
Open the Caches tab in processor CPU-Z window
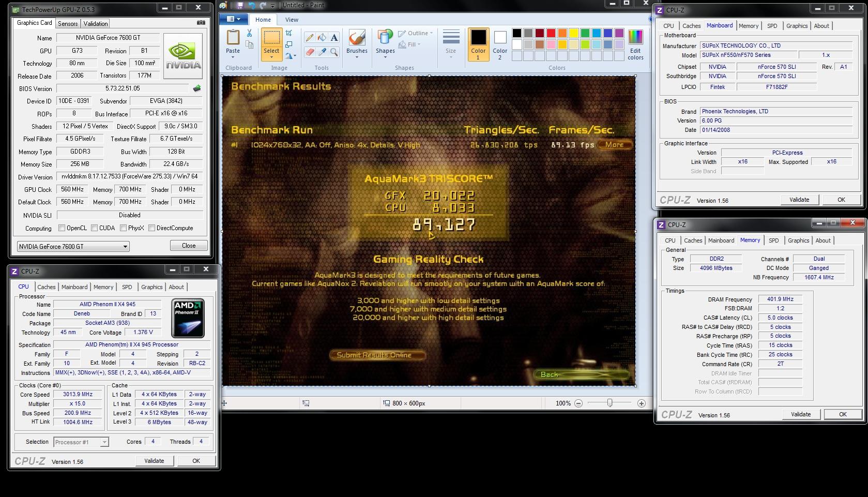(46, 287)
